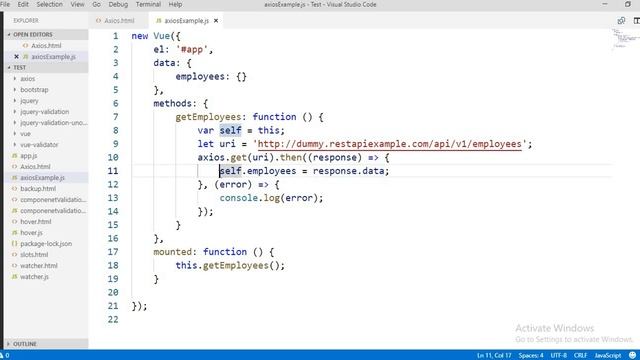The height and width of the screenshot is (360, 640).
Task: Open watcher.html file
Action: [x=39, y=266]
